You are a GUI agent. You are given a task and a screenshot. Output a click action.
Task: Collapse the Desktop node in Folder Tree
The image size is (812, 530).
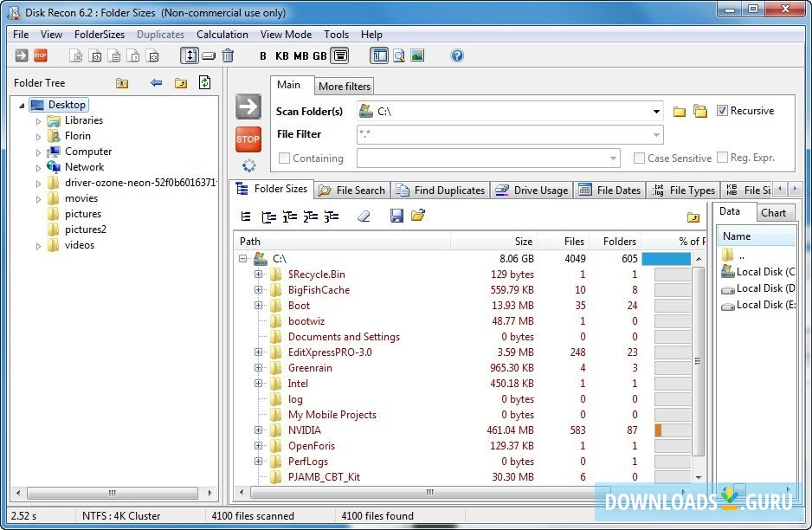22,104
